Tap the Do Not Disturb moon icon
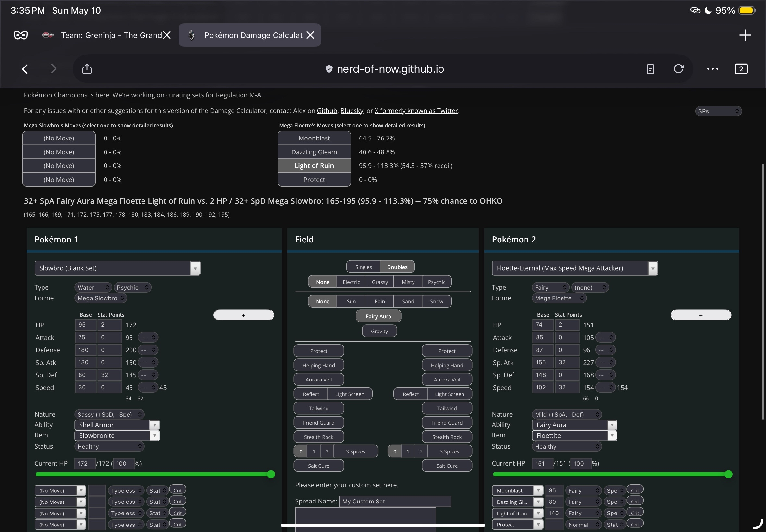This screenshot has width=766, height=532. click(708, 10)
